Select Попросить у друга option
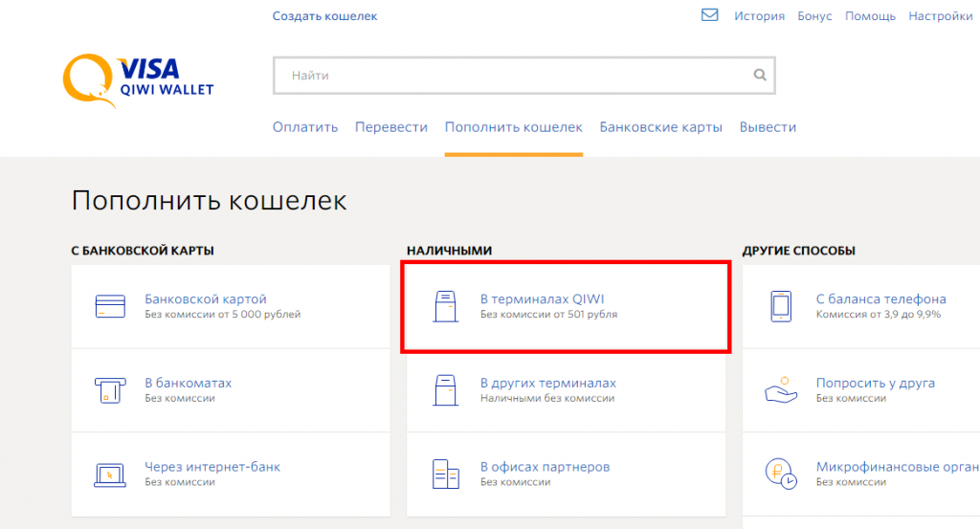980x529 pixels. coord(861,390)
